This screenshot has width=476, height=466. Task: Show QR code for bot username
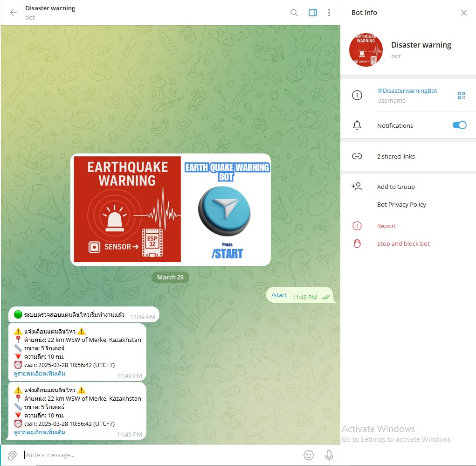tap(461, 96)
